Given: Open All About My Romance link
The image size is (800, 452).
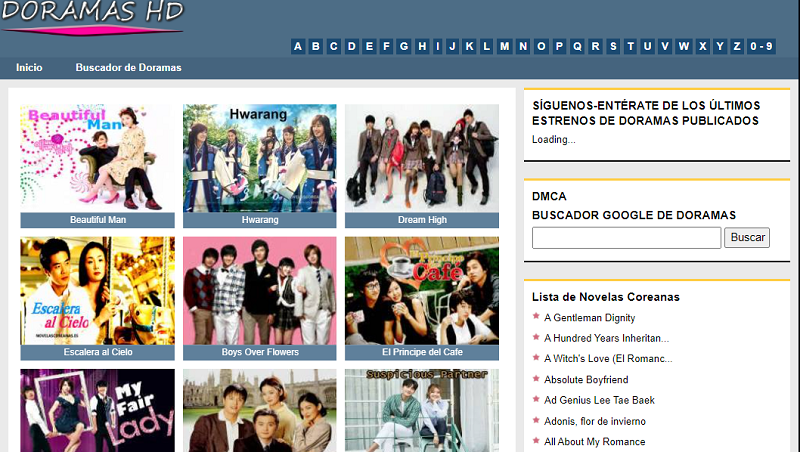Looking at the screenshot, I should pos(594,442).
